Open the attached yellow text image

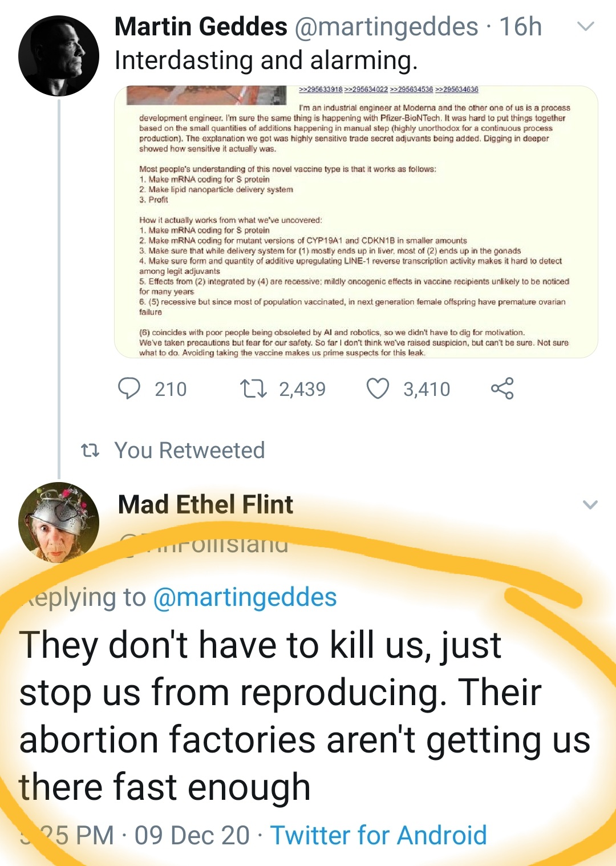tap(356, 222)
